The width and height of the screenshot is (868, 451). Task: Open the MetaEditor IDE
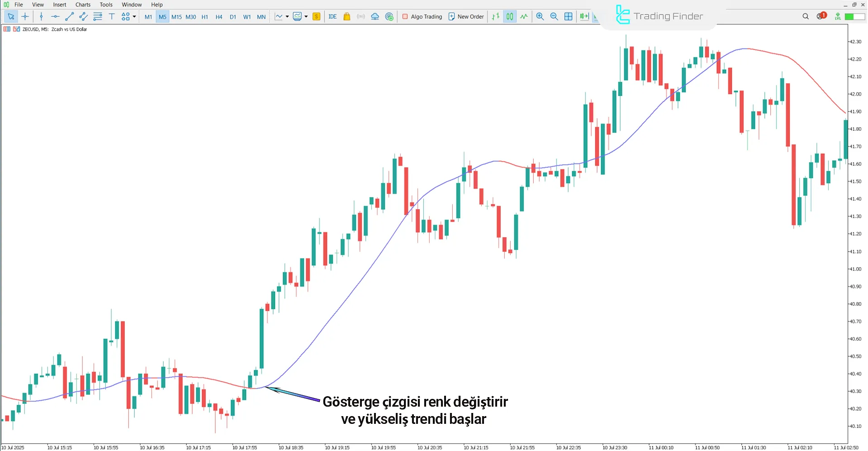332,17
